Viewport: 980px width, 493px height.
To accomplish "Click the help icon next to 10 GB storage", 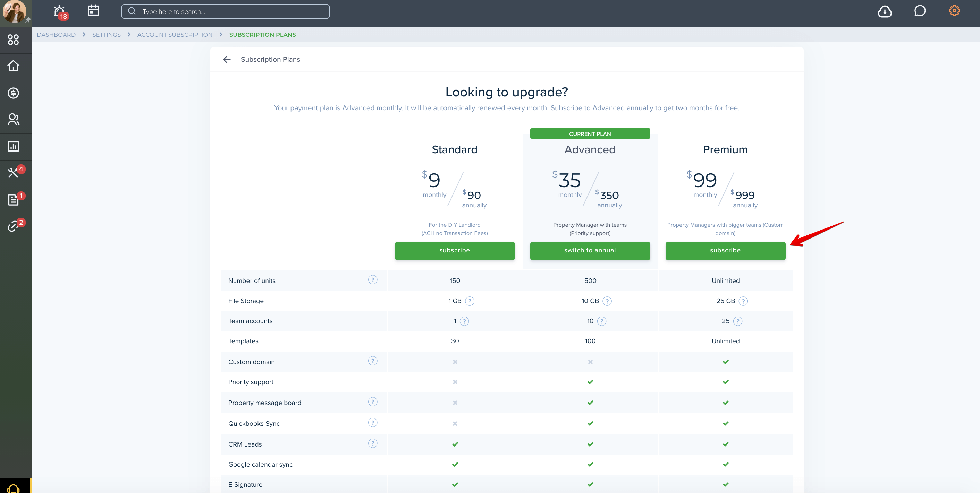I will click(607, 301).
